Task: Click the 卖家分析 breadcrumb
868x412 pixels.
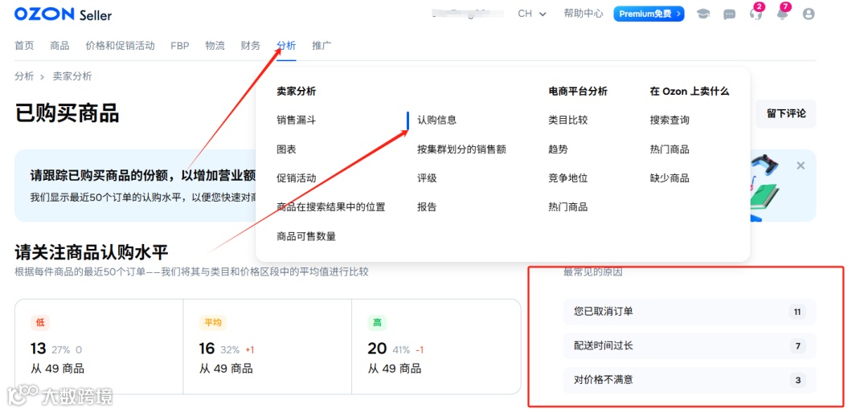Action: point(72,77)
